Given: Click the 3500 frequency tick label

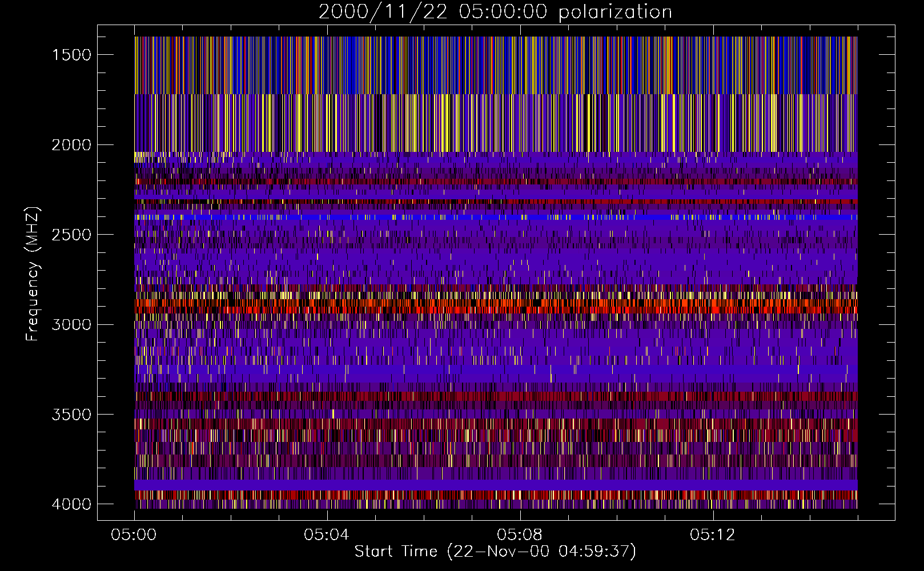Looking at the screenshot, I should [71, 415].
